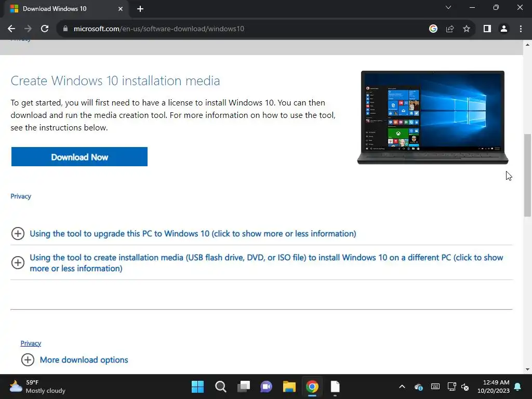This screenshot has width=532, height=399.
Task: Click the scrollbar down arrow
Action: point(527,369)
